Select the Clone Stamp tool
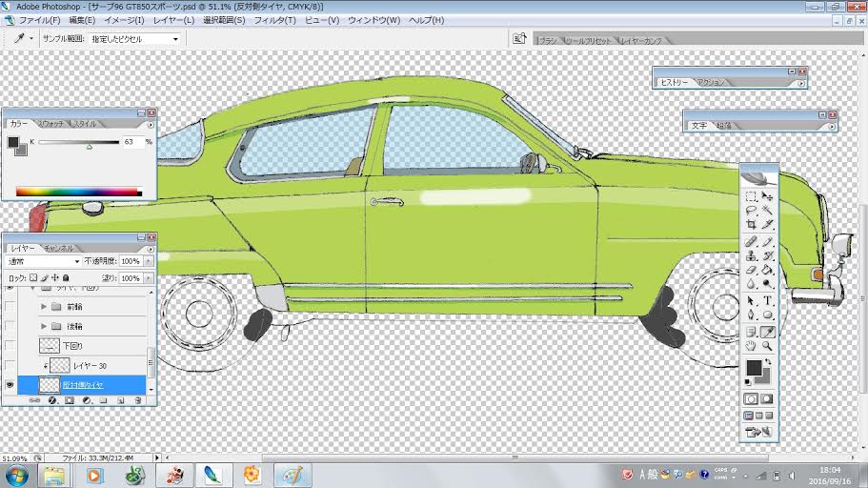Viewport: 868px width, 488px height. click(751, 255)
